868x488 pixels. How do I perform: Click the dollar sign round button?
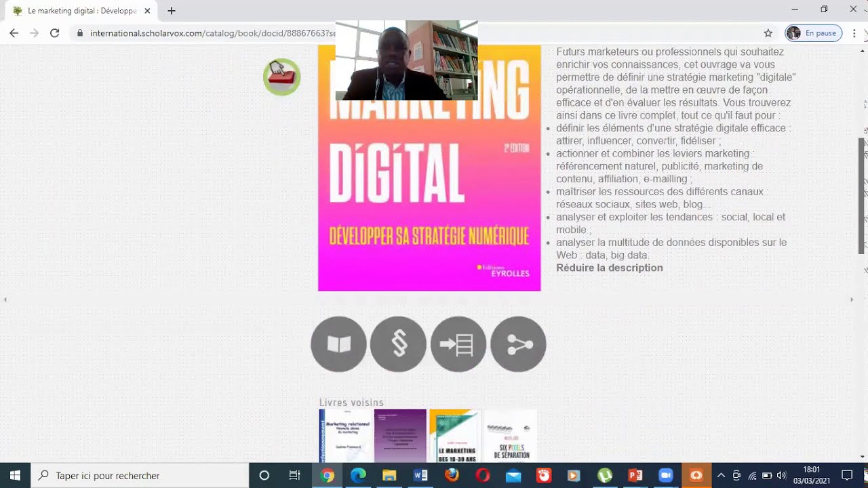click(x=399, y=344)
